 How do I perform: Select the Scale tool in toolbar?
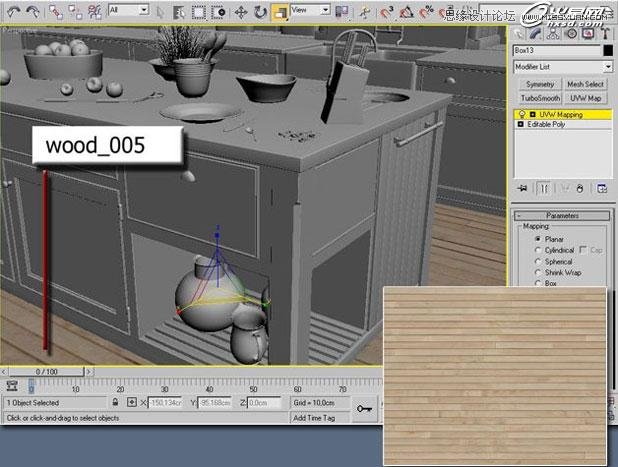(x=281, y=11)
